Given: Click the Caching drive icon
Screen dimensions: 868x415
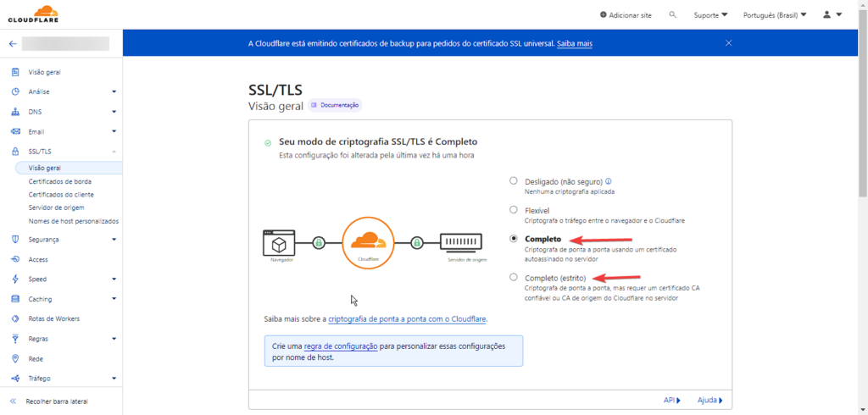Looking at the screenshot, I should [15, 299].
